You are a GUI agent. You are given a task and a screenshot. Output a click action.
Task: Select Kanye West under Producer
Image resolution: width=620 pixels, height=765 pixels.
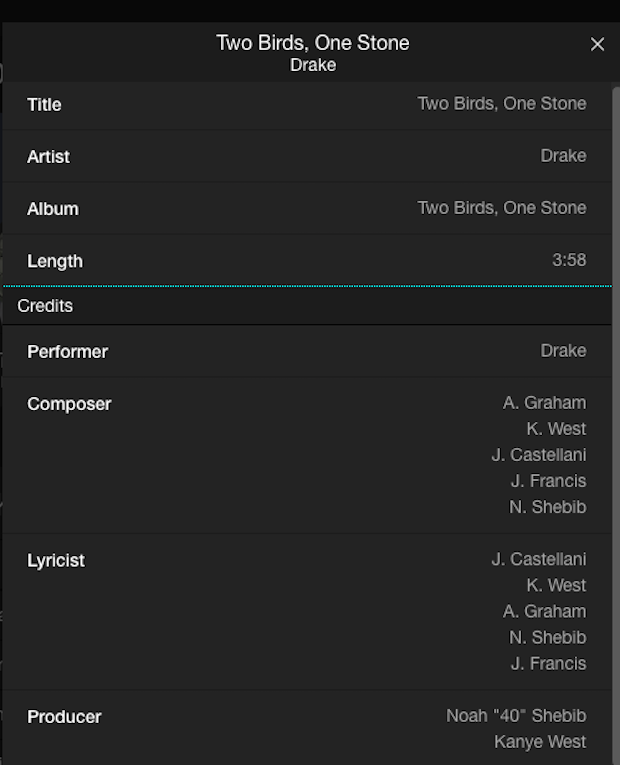[x=540, y=742]
